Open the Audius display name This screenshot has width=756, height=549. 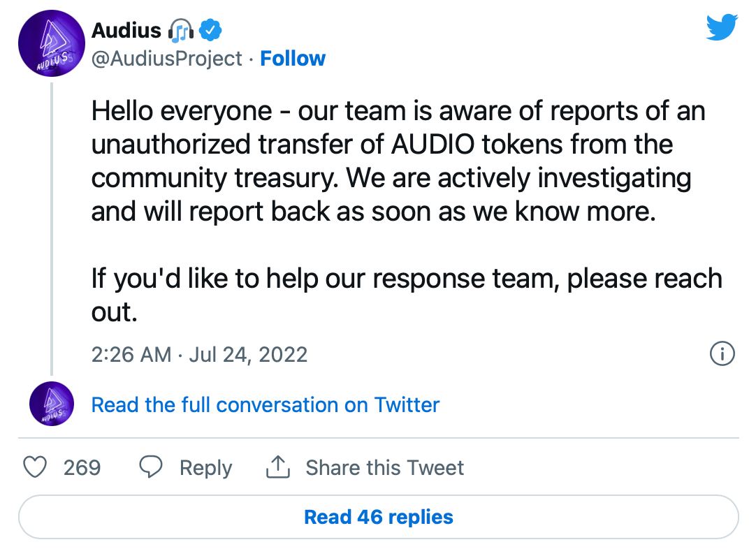tap(126, 30)
